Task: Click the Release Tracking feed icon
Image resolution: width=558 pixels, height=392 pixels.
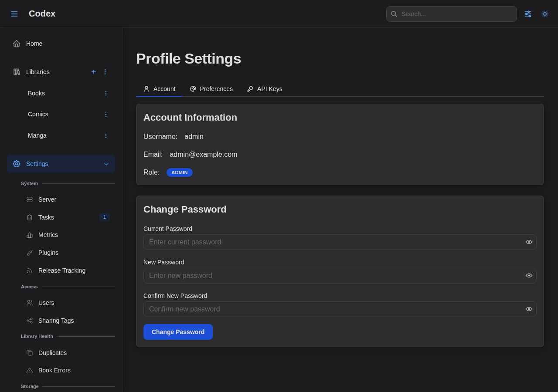Action: pyautogui.click(x=30, y=270)
